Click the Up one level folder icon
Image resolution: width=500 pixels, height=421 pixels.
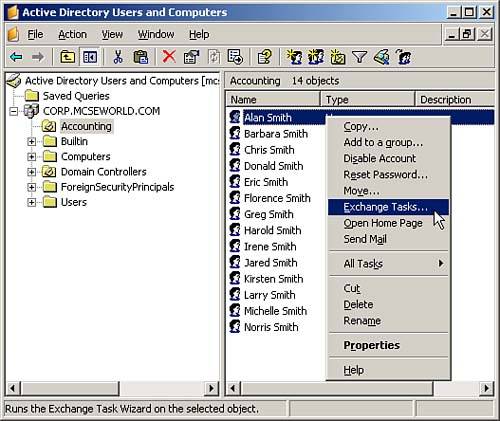[x=67, y=57]
